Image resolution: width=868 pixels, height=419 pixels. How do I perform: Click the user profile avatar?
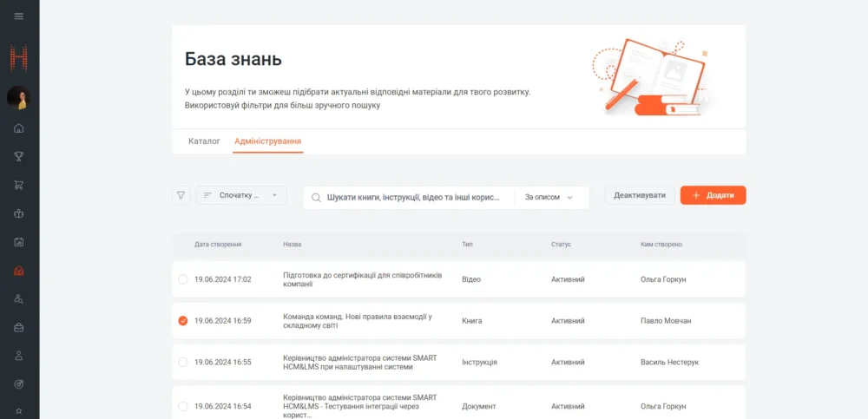pos(19,98)
